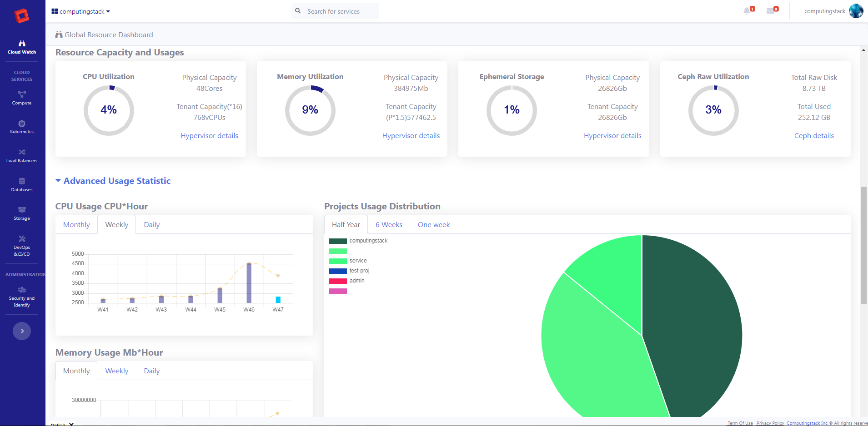This screenshot has width=868, height=426.
Task: Open Hypervisor details in Memory Utilization card
Action: [411, 136]
